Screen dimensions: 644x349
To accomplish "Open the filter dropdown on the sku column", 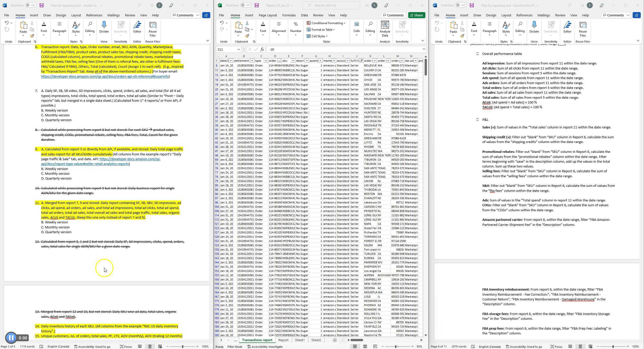I will pos(293,61).
